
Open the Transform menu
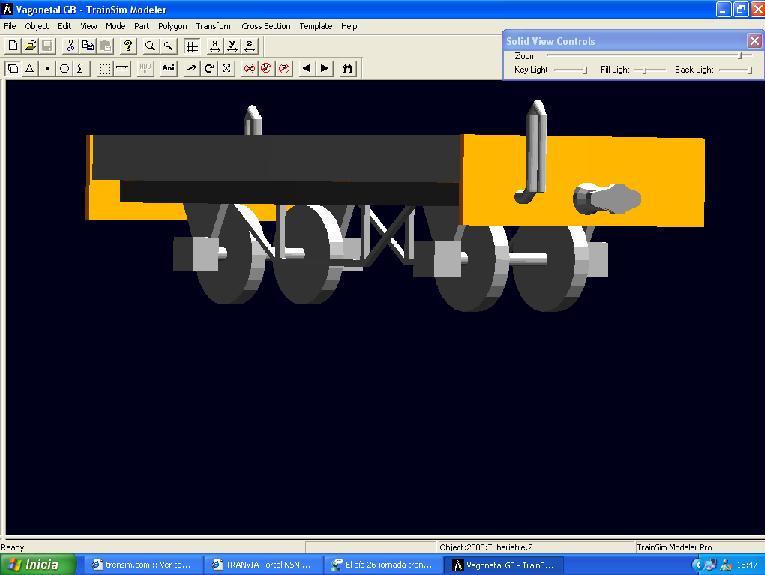tap(213, 26)
